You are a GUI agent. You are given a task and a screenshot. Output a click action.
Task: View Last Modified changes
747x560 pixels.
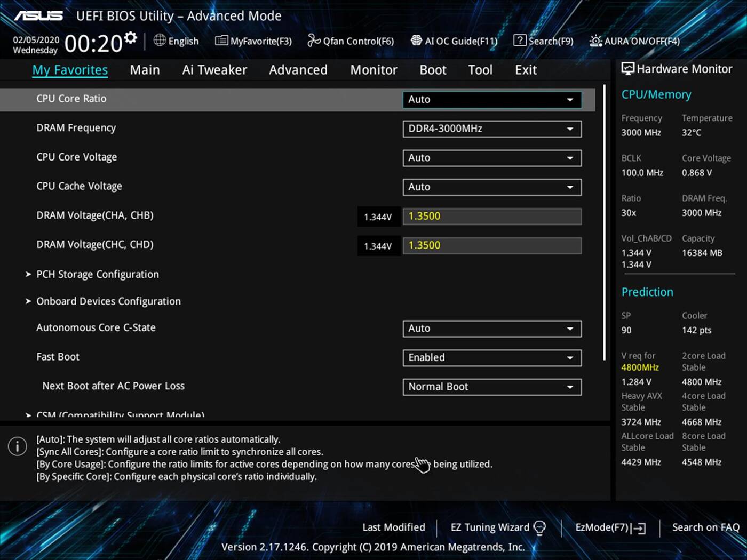tap(393, 527)
